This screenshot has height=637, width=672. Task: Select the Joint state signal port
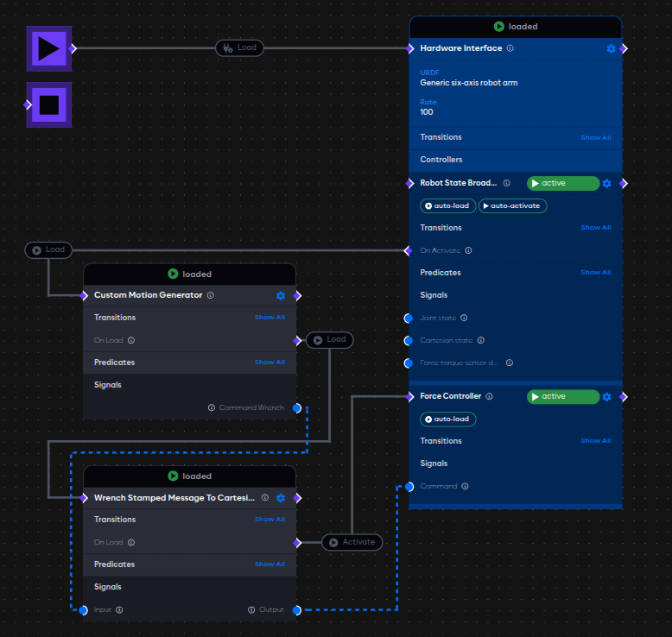pyautogui.click(x=409, y=318)
